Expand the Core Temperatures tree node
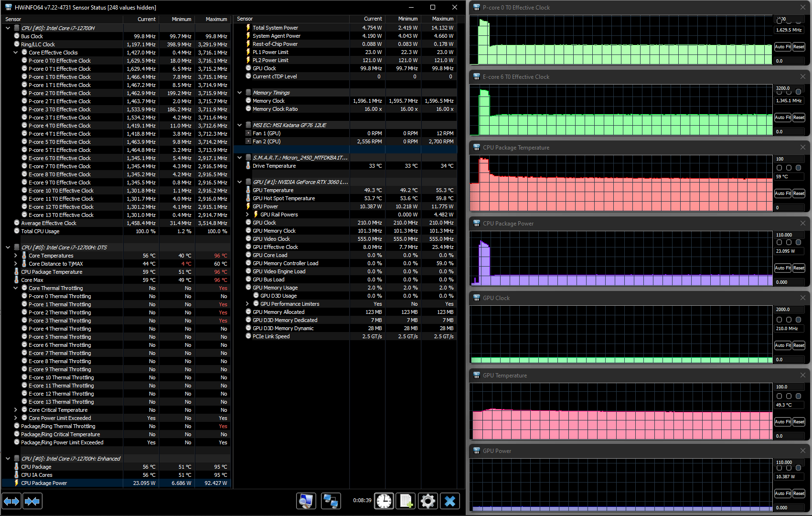 [x=16, y=256]
